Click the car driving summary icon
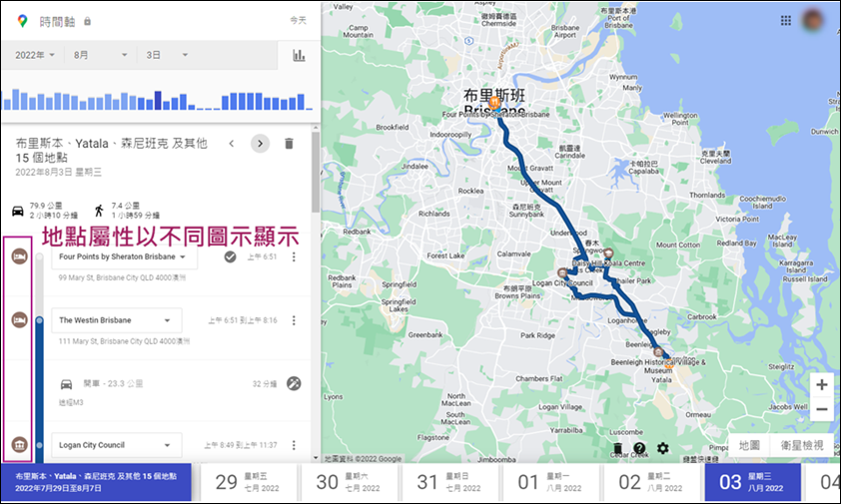Screen dimensions: 841x504 tap(18, 211)
